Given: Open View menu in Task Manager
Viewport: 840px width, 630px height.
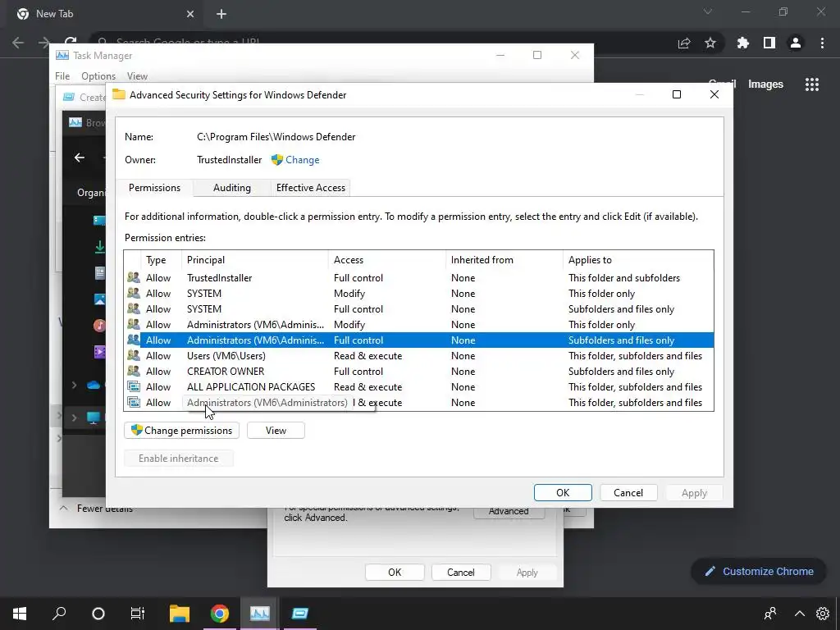Looking at the screenshot, I should (x=137, y=76).
